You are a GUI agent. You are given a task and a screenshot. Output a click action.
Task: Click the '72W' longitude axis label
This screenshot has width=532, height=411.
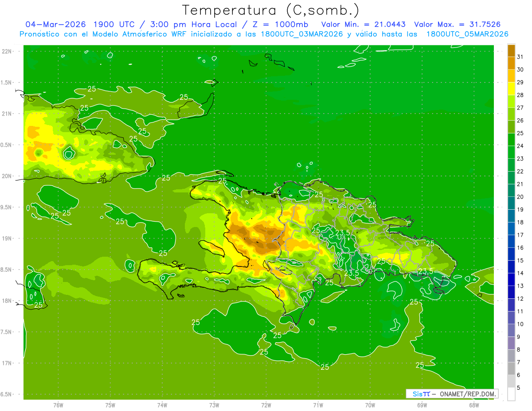[x=266, y=405]
